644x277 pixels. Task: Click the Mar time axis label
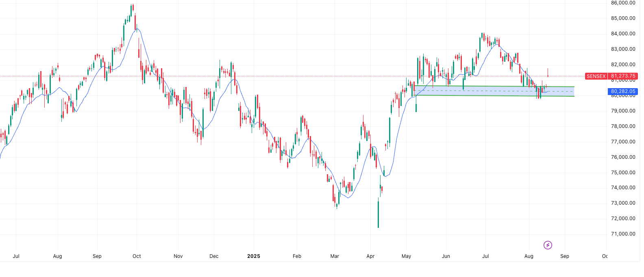[x=335, y=256]
